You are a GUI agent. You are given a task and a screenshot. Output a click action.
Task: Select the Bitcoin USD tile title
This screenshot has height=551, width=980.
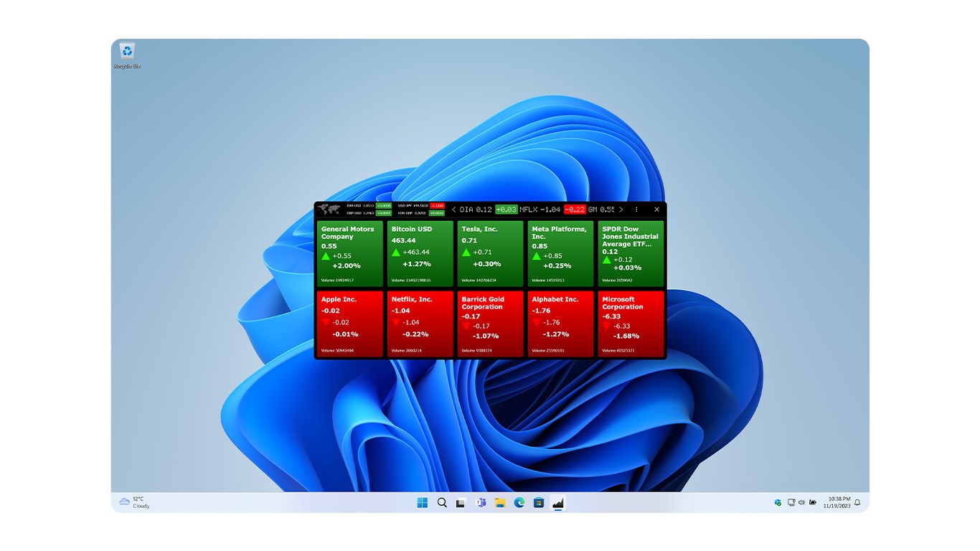(412, 229)
